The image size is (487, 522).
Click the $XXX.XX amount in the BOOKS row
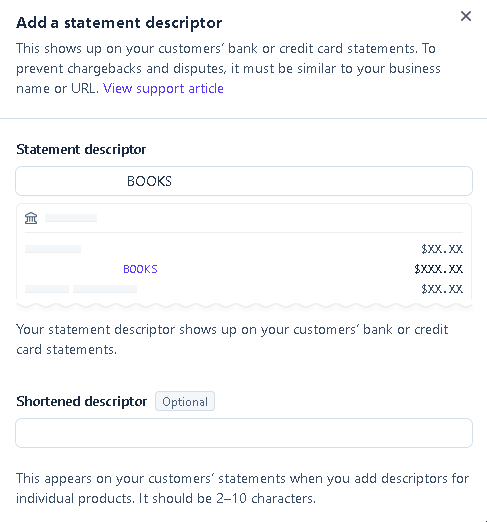(438, 269)
